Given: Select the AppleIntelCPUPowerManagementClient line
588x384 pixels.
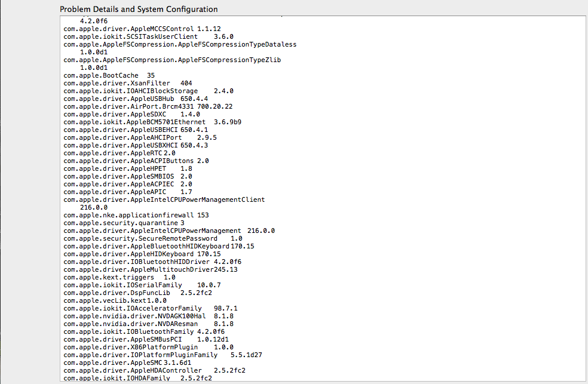Looking at the screenshot, I should pyautogui.click(x=164, y=199).
